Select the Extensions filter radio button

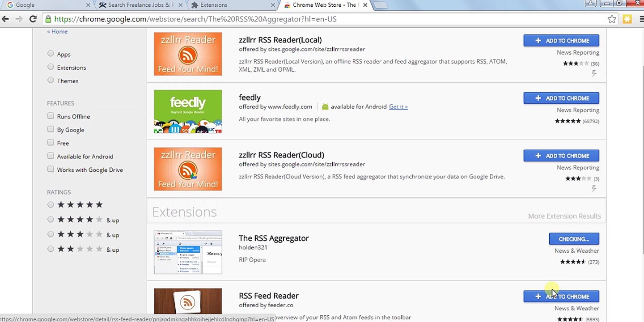point(51,67)
